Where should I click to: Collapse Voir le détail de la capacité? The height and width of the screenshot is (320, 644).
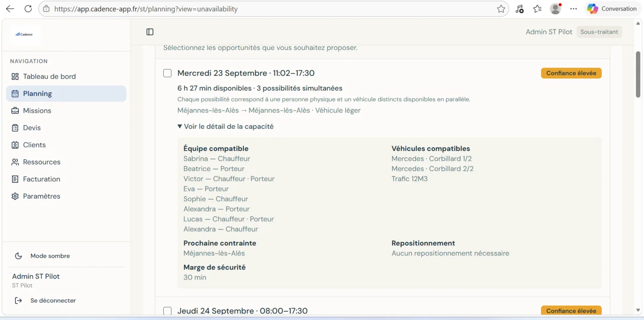[x=225, y=126]
